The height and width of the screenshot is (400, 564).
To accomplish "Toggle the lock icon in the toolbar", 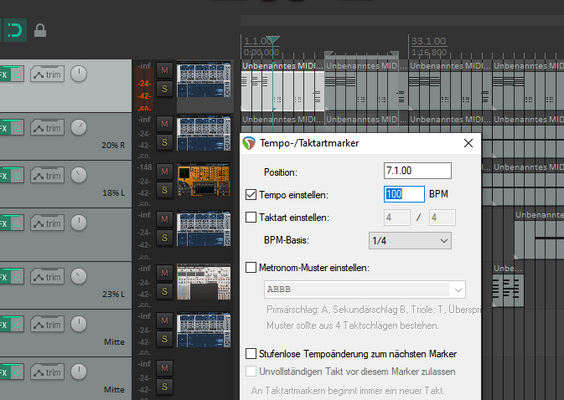I will (x=40, y=31).
